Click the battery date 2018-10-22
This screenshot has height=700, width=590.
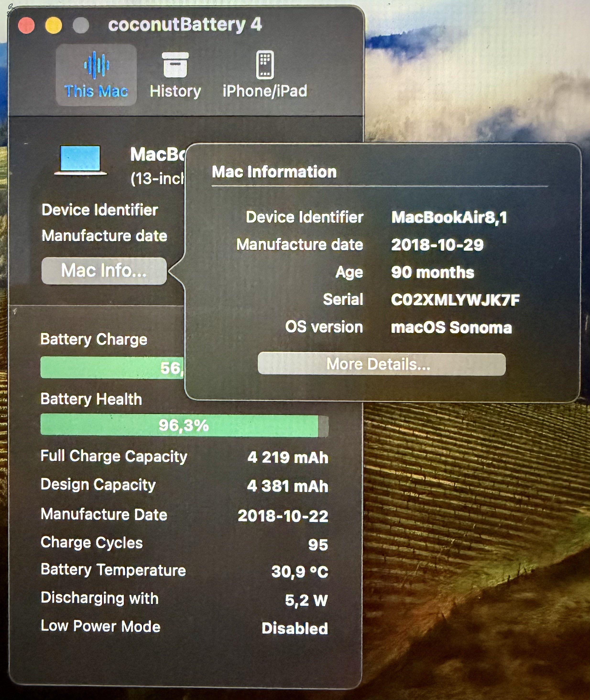pyautogui.click(x=283, y=516)
